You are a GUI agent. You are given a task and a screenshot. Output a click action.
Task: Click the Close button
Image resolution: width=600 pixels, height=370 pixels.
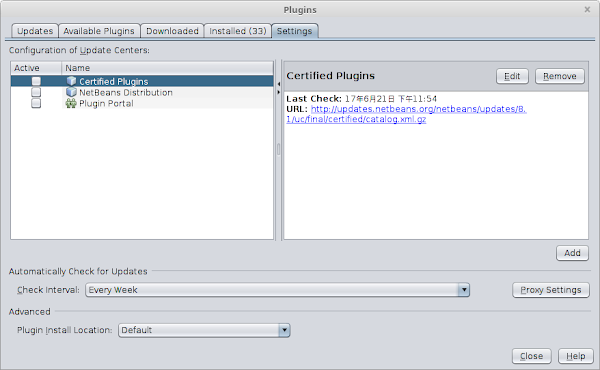pyautogui.click(x=532, y=356)
